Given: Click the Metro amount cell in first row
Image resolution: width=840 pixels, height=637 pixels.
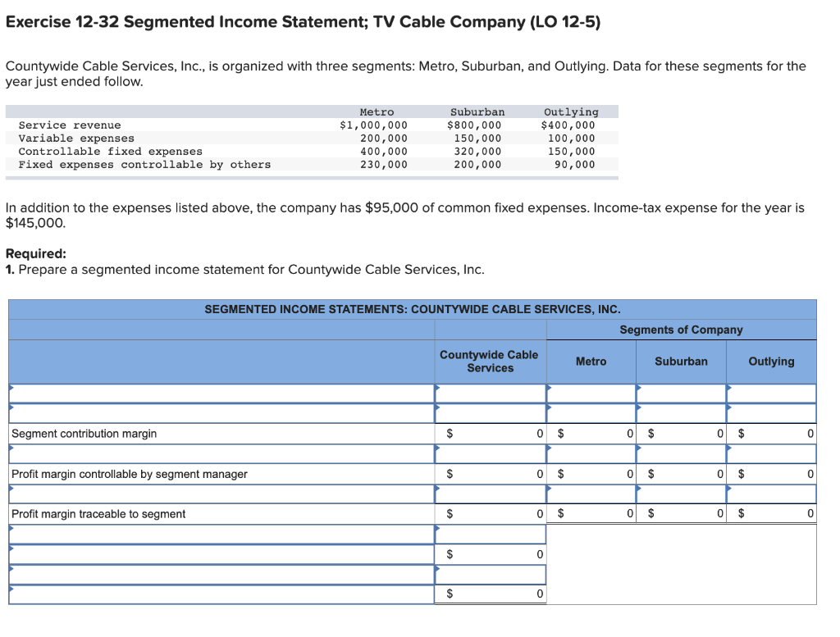Looking at the screenshot, I should coord(591,393).
